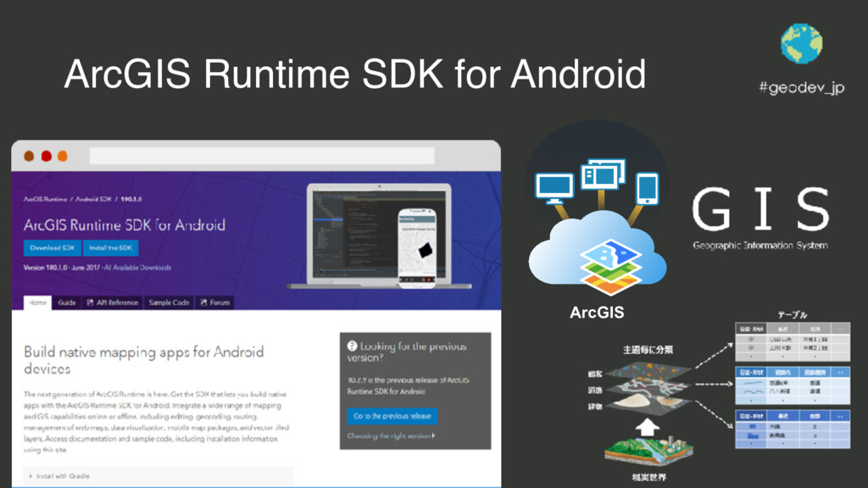Click the bottom blue attribute table
868x488 pixels.
[x=793, y=429]
